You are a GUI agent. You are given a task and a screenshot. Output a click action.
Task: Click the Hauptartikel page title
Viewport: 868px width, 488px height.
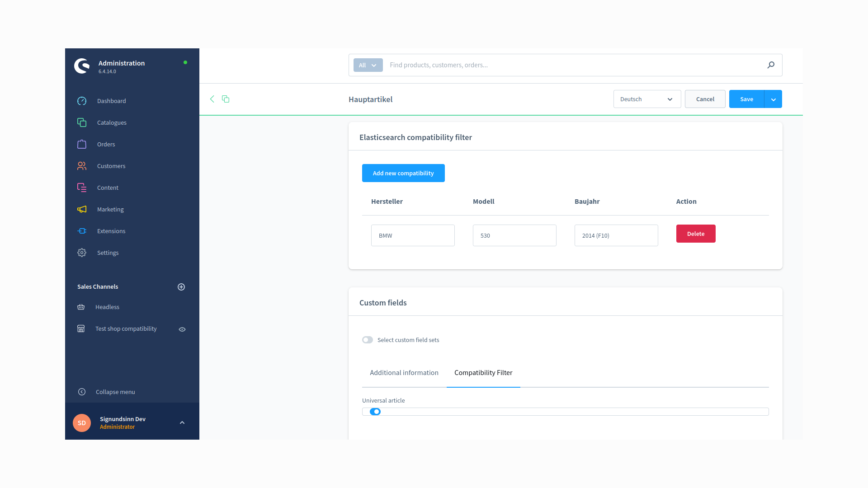click(x=370, y=99)
